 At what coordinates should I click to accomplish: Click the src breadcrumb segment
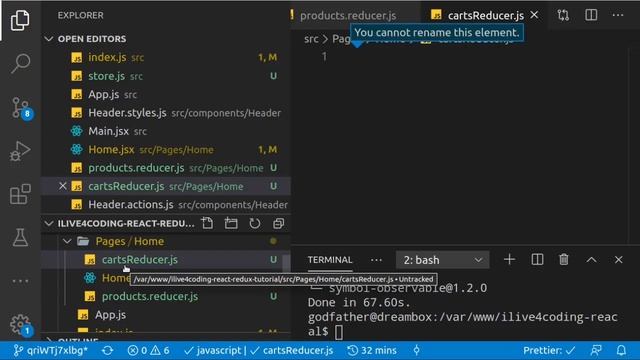(x=311, y=39)
